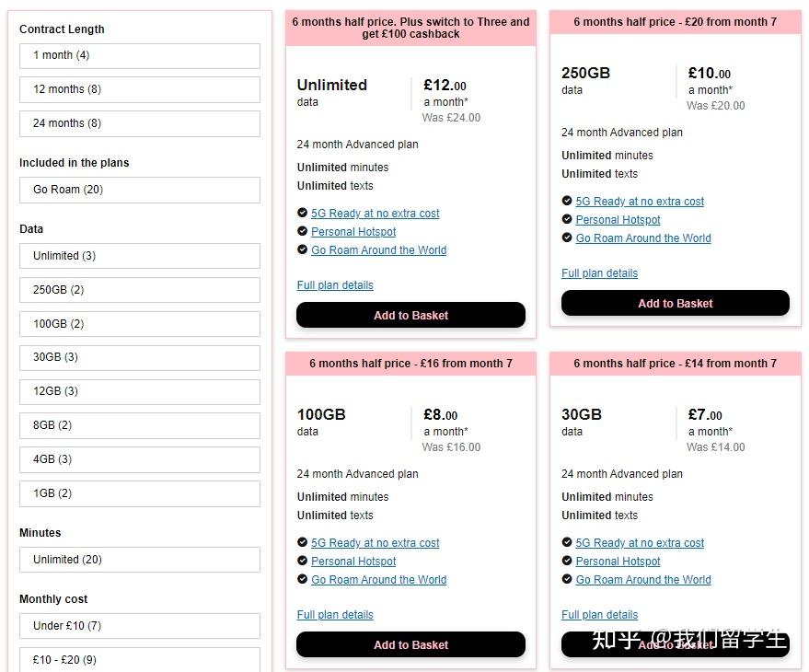Select the 250GB data filter
This screenshot has height=672, width=809.
(x=140, y=290)
